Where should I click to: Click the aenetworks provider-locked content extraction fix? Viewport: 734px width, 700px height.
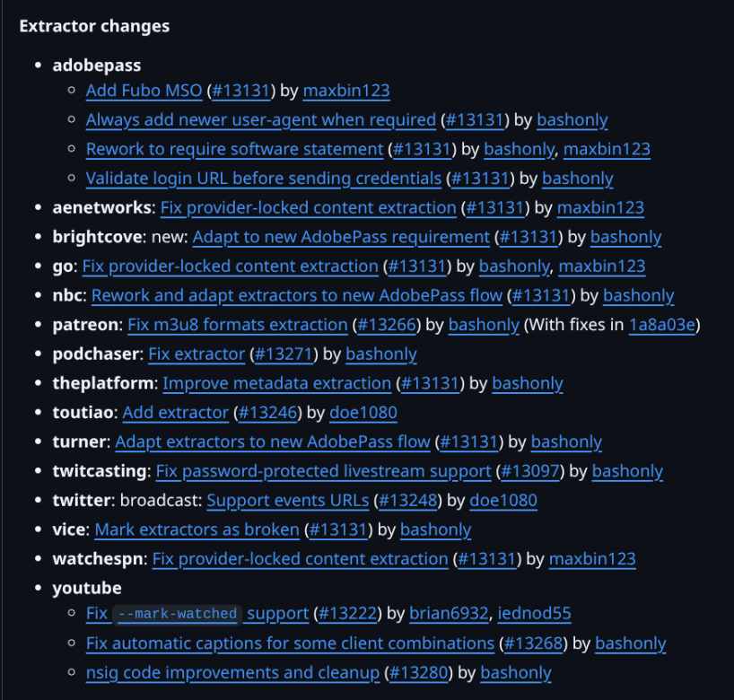point(308,208)
